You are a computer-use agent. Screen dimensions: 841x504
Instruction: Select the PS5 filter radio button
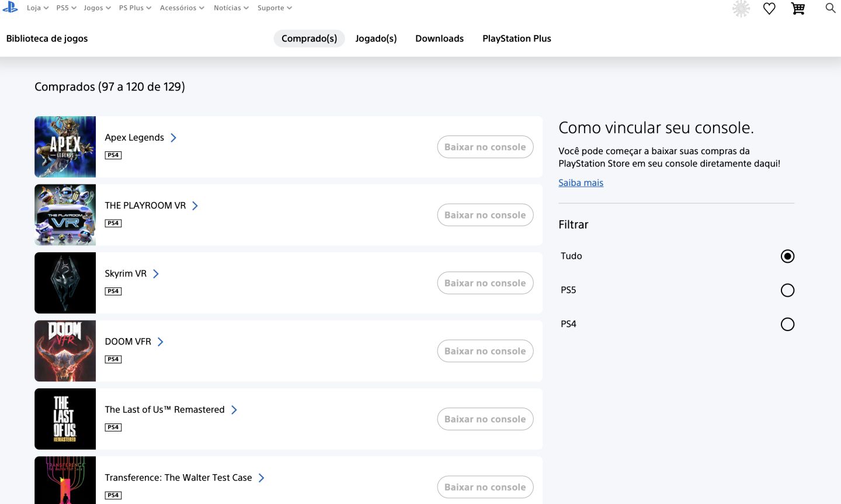pos(787,290)
